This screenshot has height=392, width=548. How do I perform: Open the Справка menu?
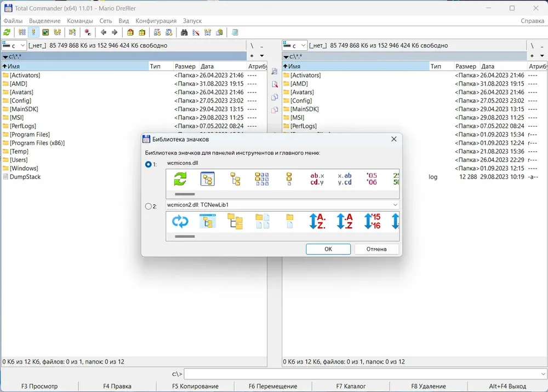(x=532, y=21)
